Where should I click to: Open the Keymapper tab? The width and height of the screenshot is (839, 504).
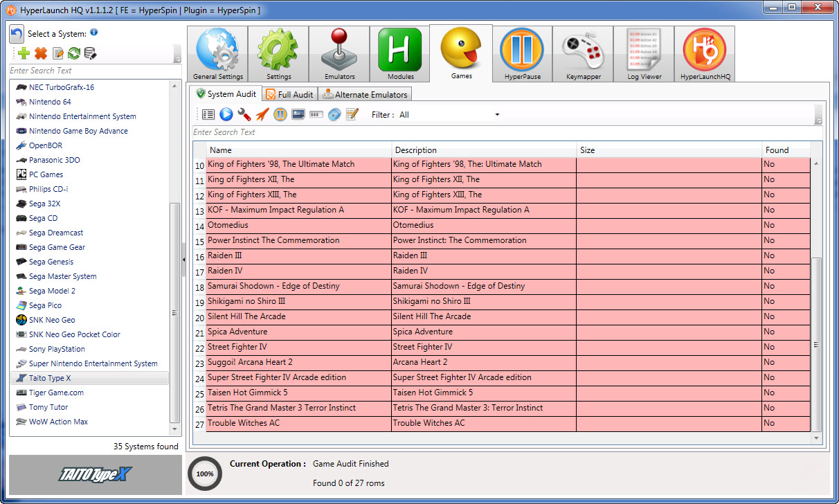point(583,54)
